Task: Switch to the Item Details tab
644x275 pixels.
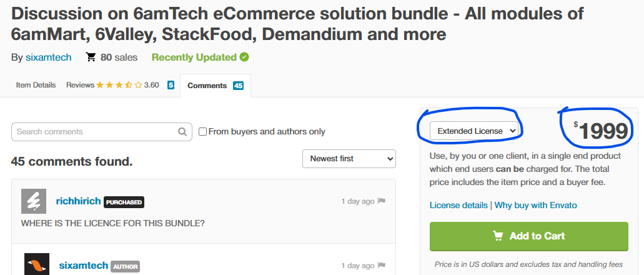Action: click(36, 86)
